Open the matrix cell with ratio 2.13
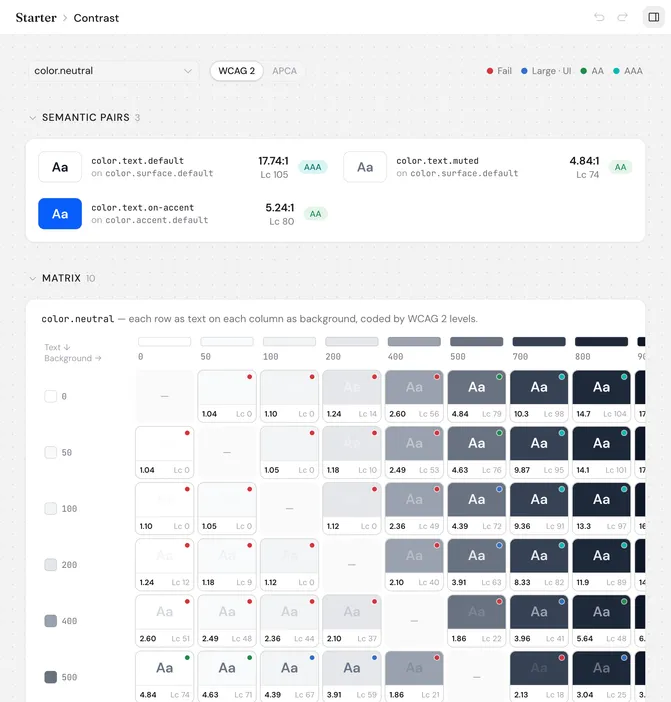 539,676
